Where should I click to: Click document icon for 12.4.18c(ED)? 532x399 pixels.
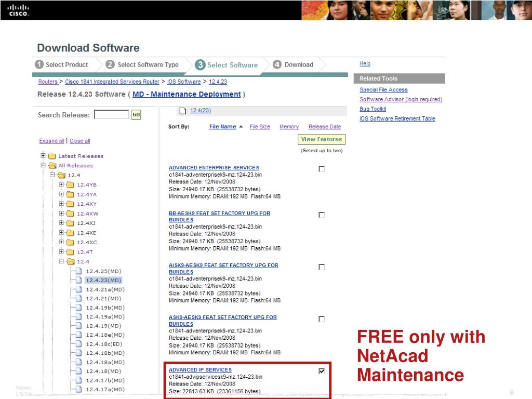tap(79, 344)
